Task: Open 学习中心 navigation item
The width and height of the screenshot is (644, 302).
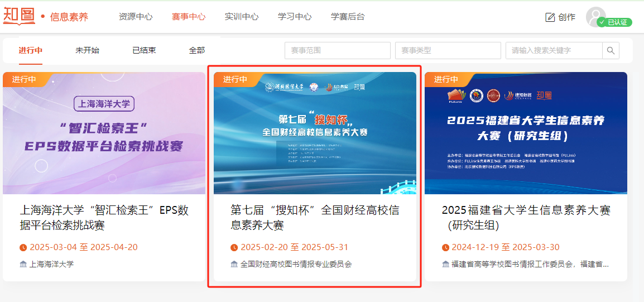Action: tap(295, 17)
